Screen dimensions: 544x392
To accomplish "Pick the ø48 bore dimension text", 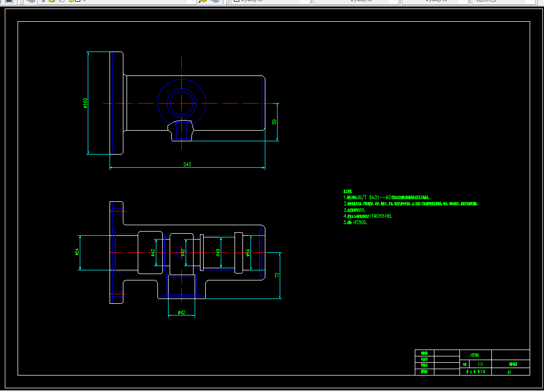I will coord(218,253).
